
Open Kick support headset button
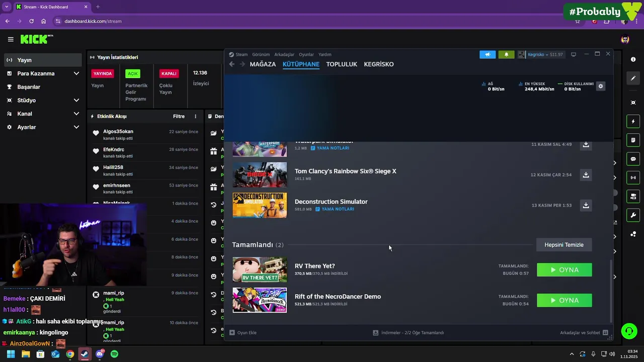[629, 331]
